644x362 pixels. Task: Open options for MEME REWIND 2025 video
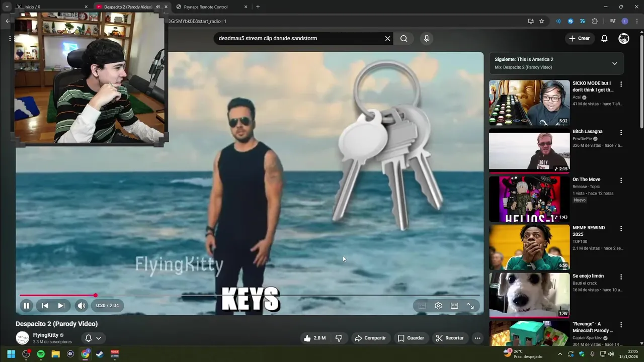[x=621, y=228]
